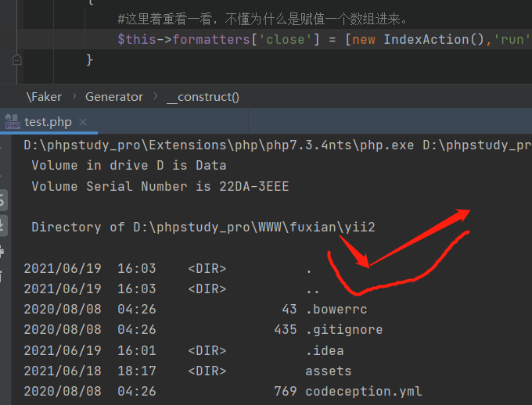Click 'Volume Serial Number is 22DA-3EEE' line
Screen dimensions: 532x405
[160, 186]
